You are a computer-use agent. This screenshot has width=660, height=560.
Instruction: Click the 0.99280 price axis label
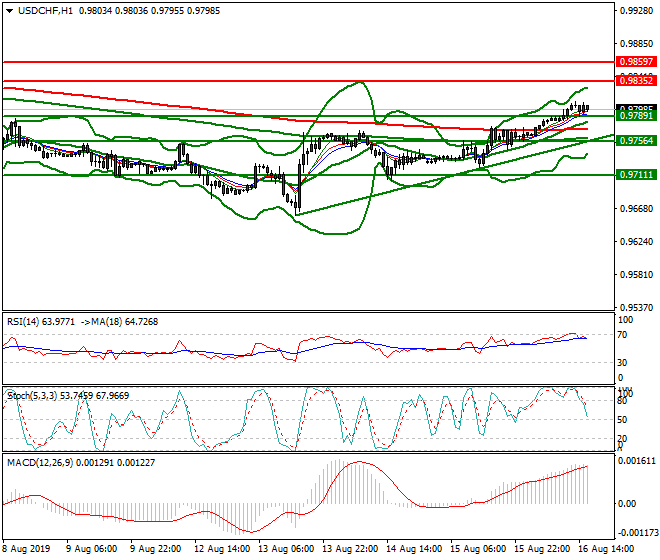click(x=636, y=11)
